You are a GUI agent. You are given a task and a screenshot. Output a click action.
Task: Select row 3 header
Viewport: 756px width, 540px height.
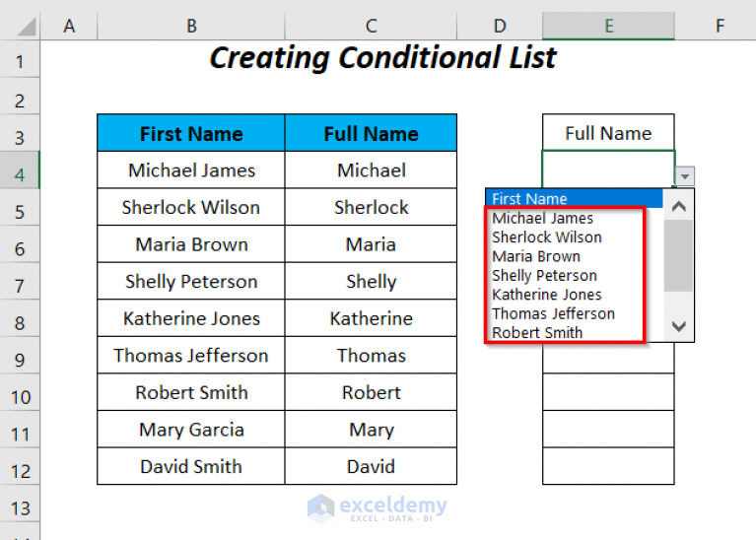coord(20,133)
